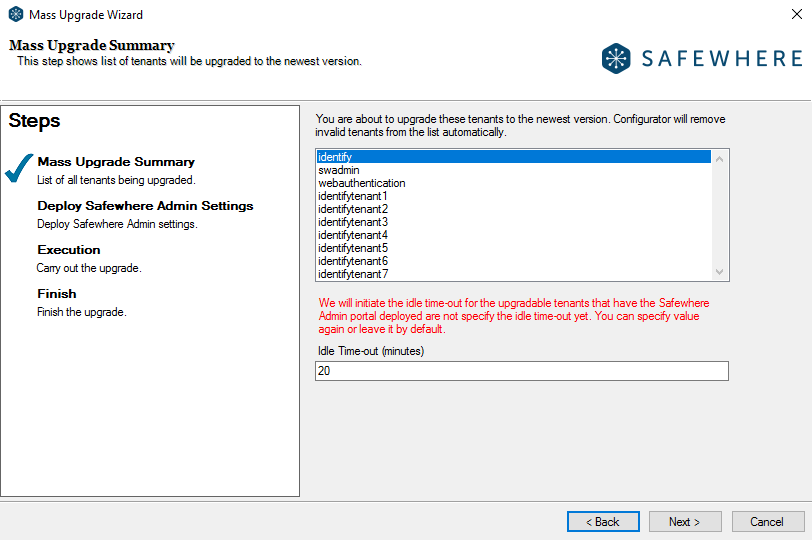Click the 'Finish' step heading
Screen dimensions: 812x540
point(57,294)
